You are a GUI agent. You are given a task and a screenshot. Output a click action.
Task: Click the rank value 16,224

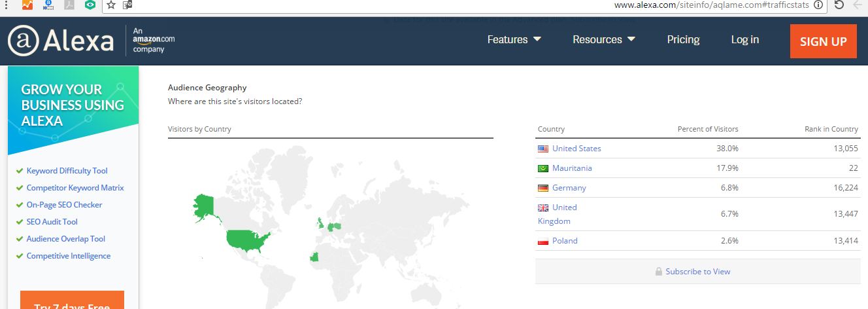point(845,188)
